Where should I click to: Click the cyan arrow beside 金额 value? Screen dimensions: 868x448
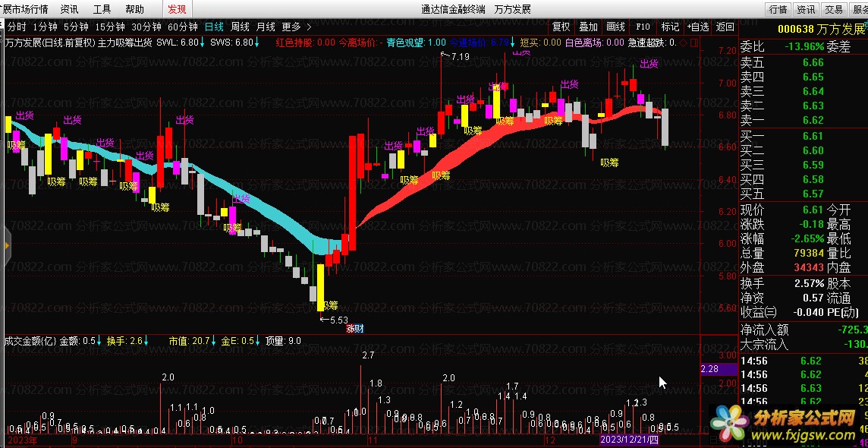(99, 341)
